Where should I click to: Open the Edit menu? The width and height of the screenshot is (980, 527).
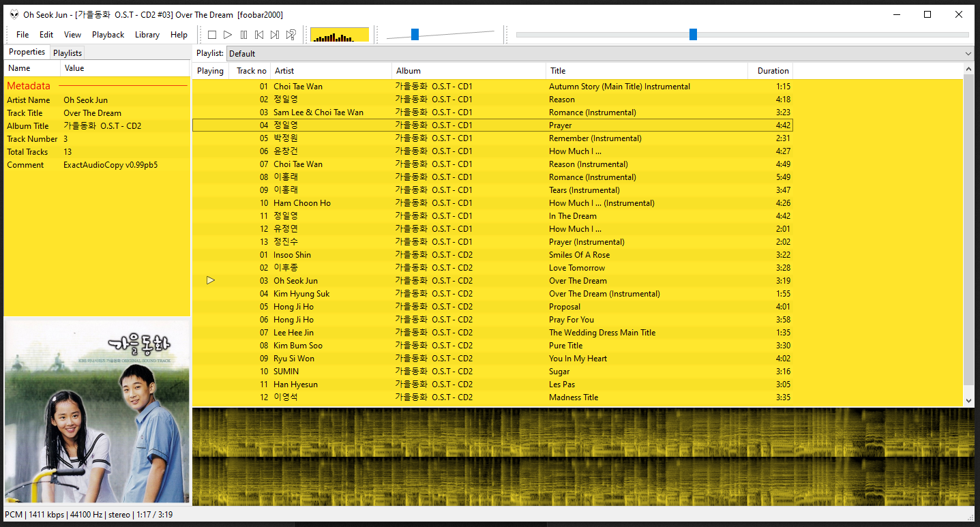pos(46,35)
